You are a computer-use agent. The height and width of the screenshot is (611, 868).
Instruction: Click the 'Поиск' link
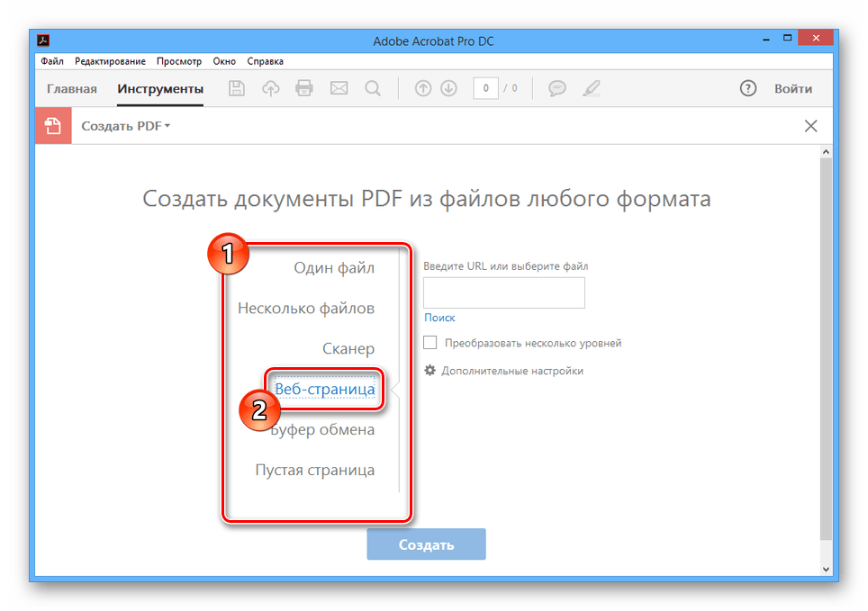(x=439, y=318)
